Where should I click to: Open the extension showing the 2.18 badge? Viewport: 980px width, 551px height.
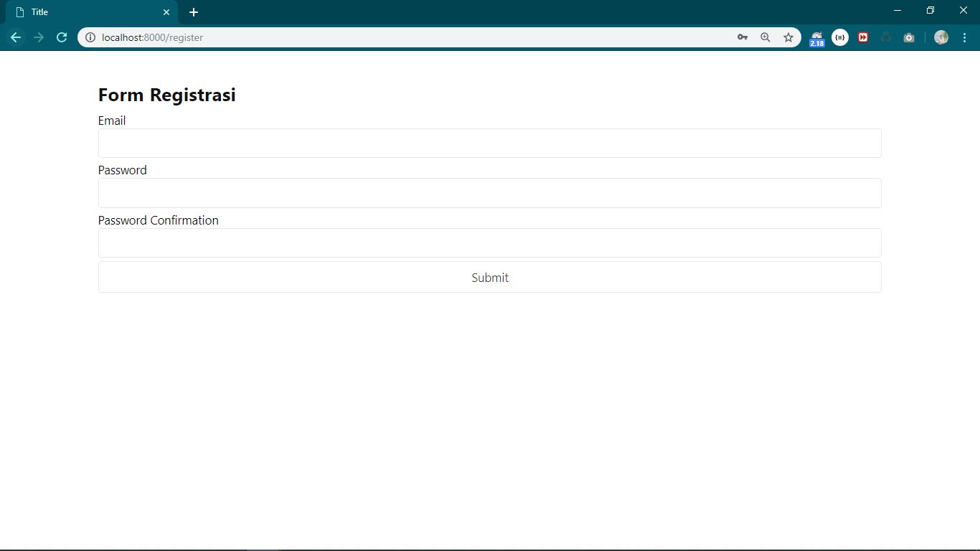pyautogui.click(x=816, y=37)
